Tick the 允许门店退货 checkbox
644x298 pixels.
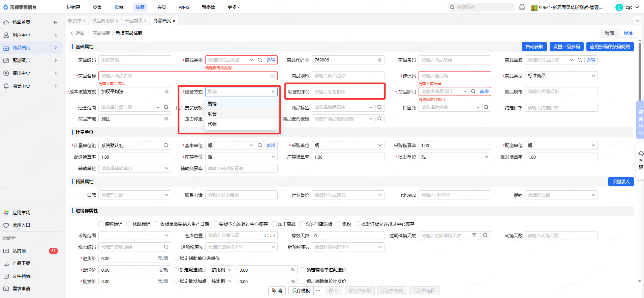pyautogui.click(x=302, y=224)
